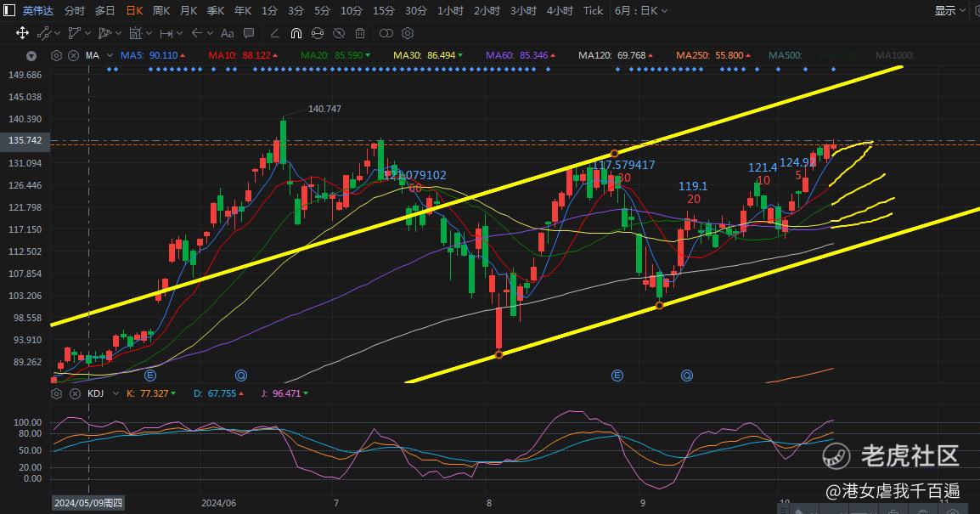Screen dimensions: 980x514
Task: Open MA indicator settings gear
Action: pos(56,56)
